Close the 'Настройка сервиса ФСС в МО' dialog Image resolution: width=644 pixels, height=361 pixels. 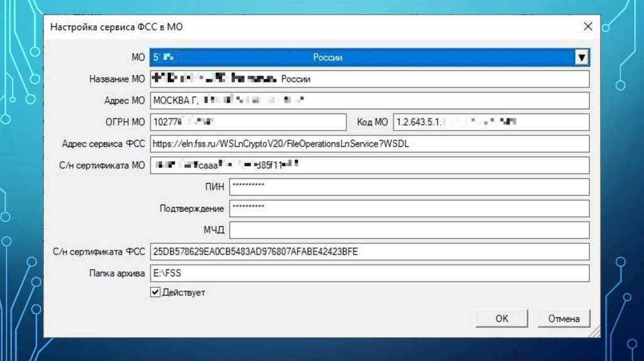(587, 26)
